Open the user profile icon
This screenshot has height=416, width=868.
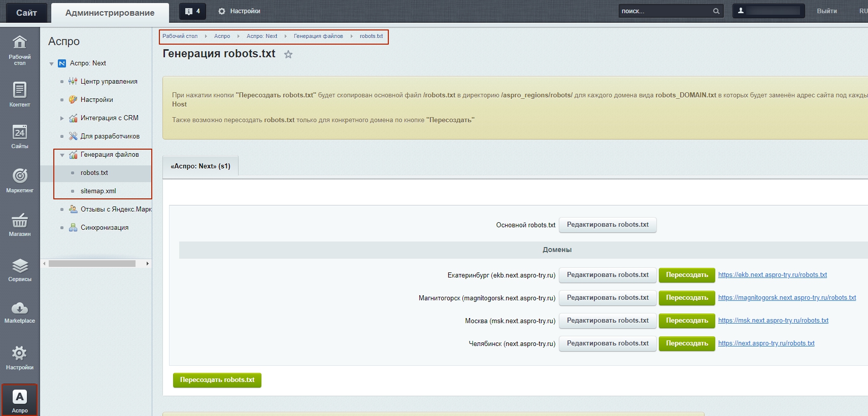(741, 11)
